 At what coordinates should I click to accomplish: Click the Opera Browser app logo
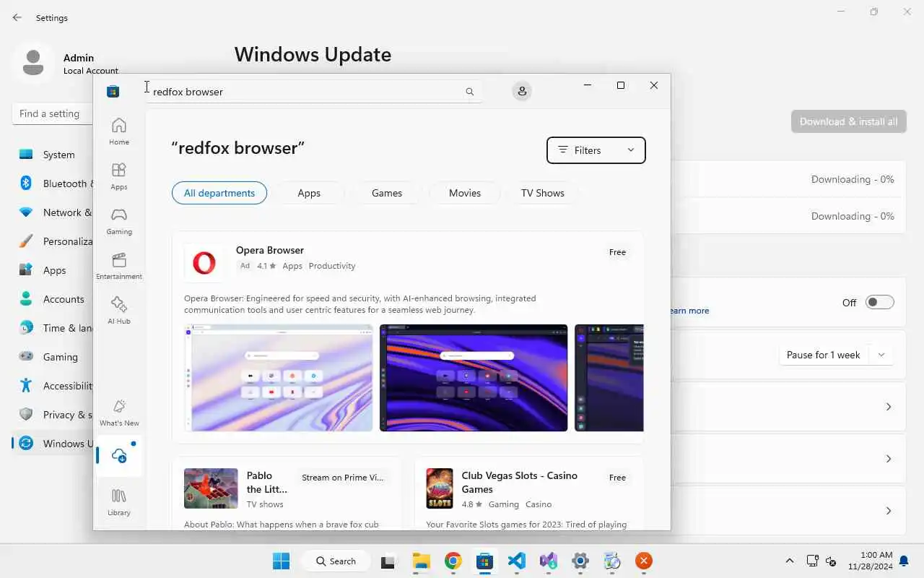click(x=204, y=262)
